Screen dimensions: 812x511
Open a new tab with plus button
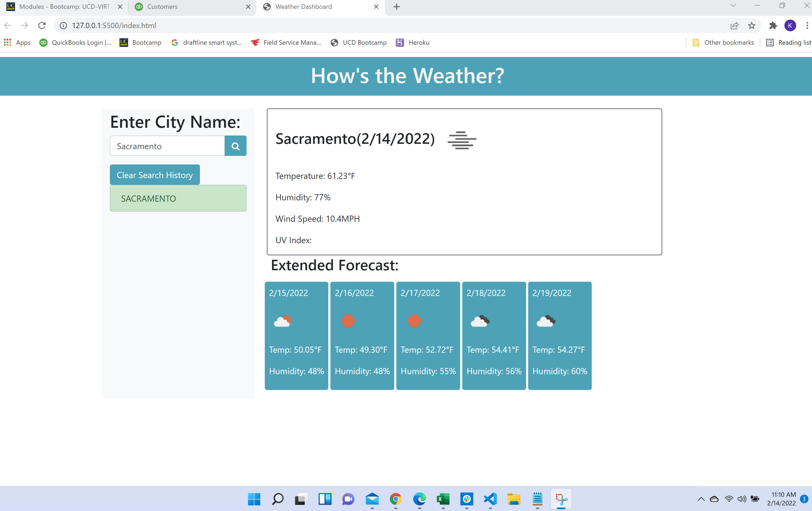397,7
